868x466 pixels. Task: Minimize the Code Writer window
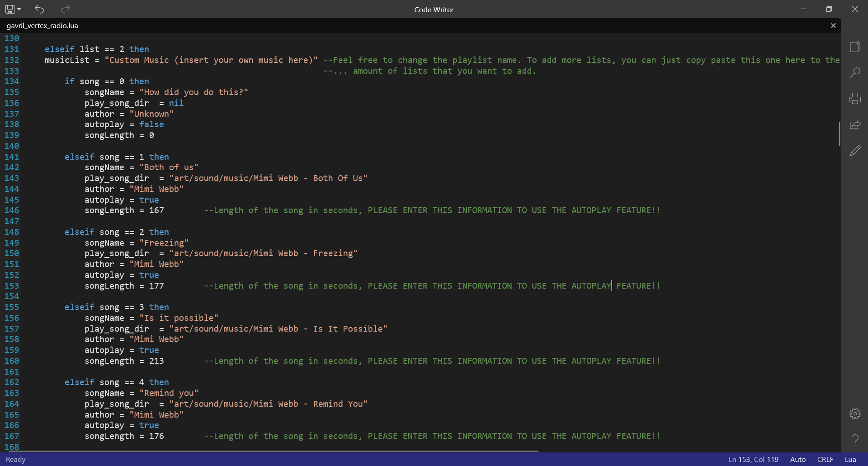point(803,9)
